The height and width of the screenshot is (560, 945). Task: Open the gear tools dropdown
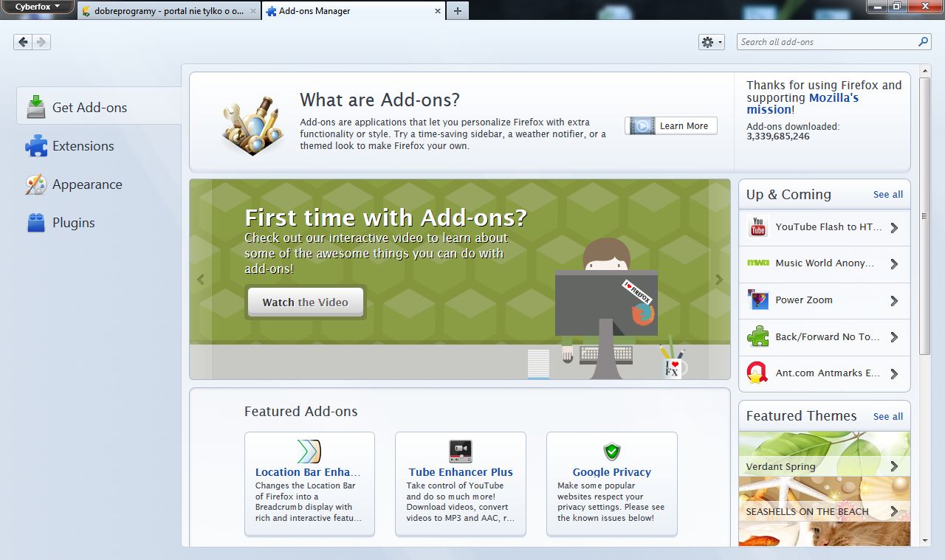[711, 42]
